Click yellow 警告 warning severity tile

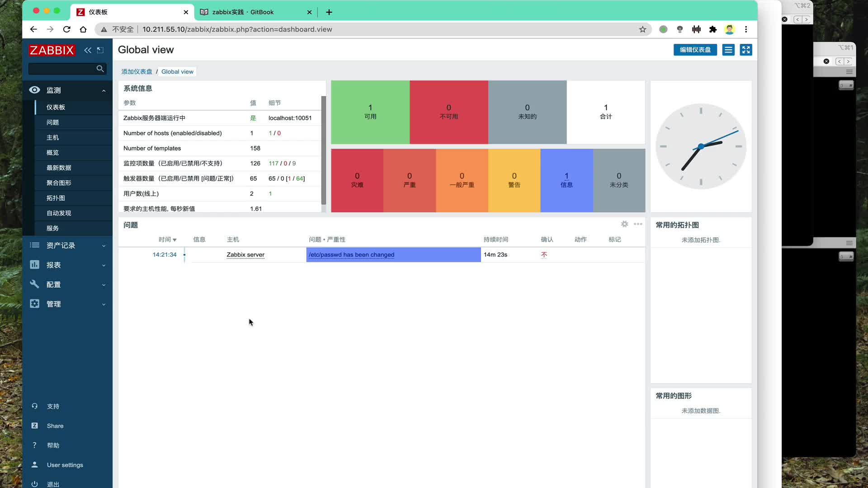point(514,180)
